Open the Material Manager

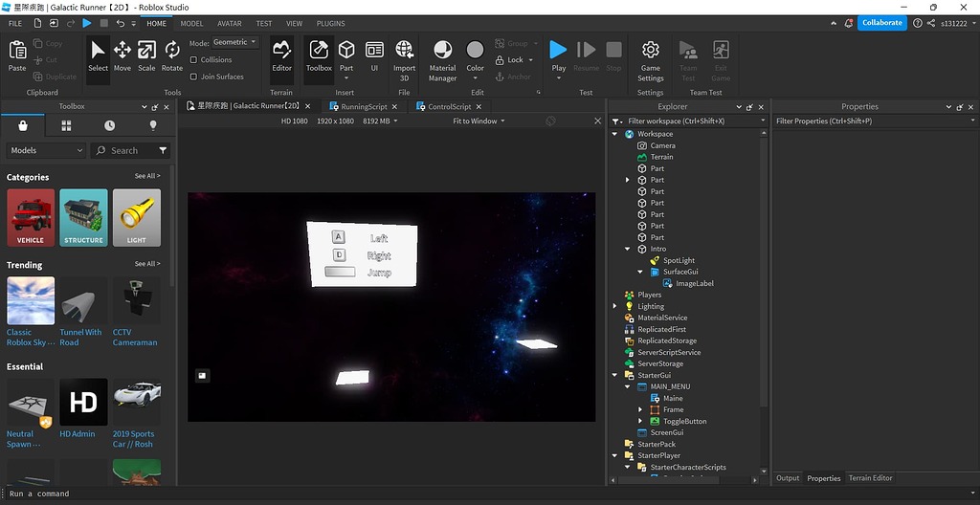442,56
